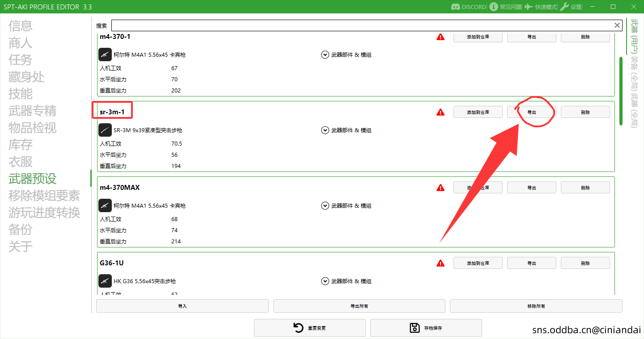Open 库存 in the sidebar
The image size is (644, 339).
21,145
